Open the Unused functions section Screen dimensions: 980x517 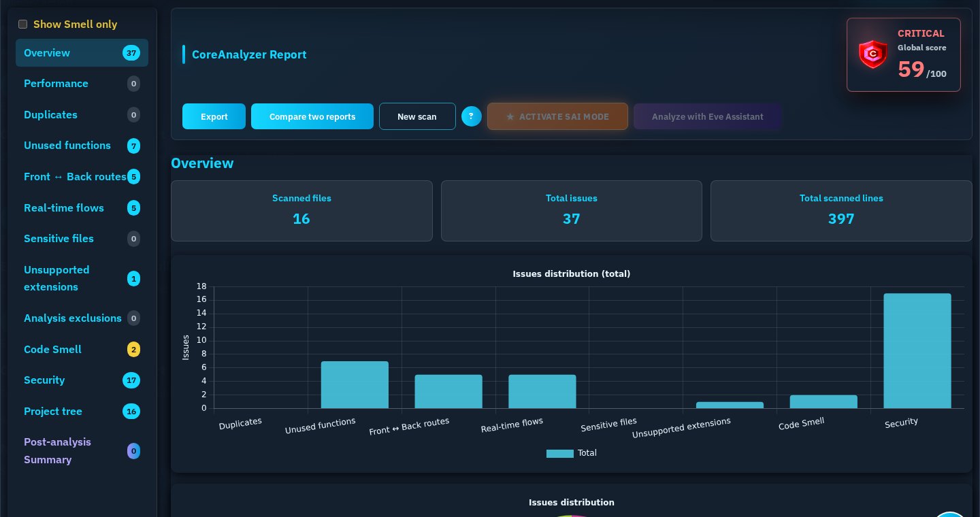(82, 146)
